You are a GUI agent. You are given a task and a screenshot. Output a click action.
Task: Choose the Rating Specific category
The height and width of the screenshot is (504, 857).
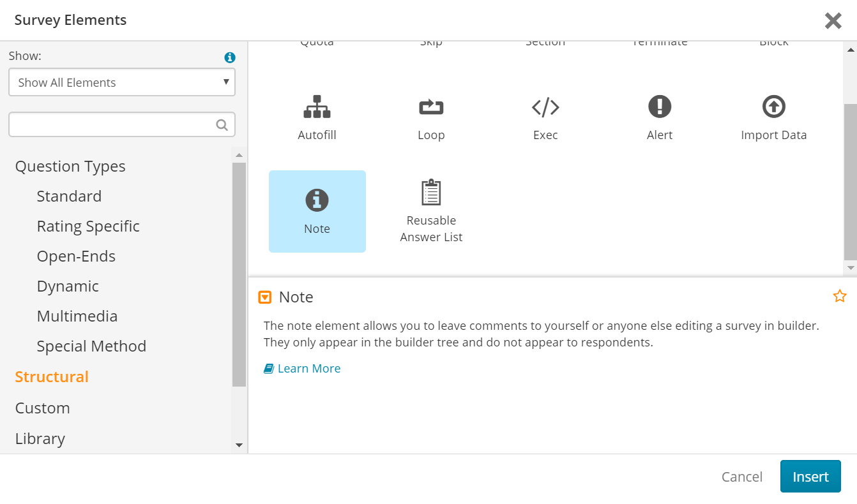pos(88,226)
